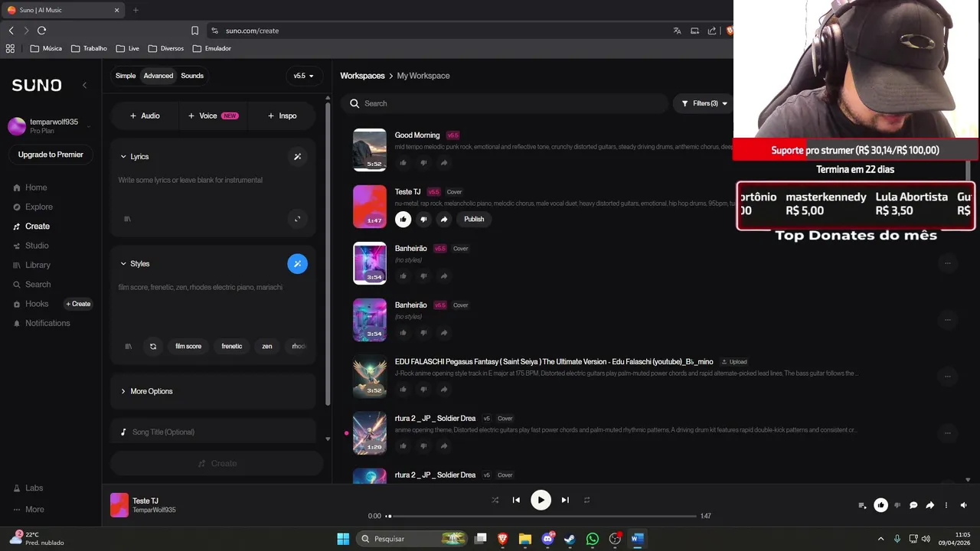Viewport: 980px width, 551px height.
Task: Open WhatsApp from the Windows taskbar
Action: click(x=593, y=539)
